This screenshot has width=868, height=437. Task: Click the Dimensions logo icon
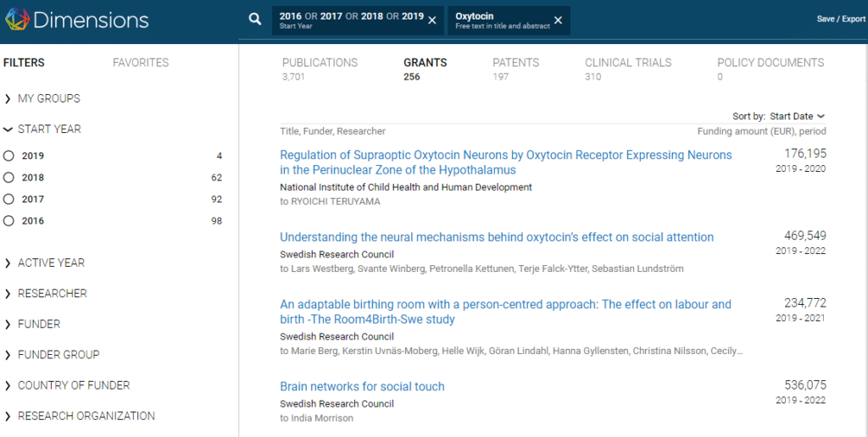[x=17, y=20]
